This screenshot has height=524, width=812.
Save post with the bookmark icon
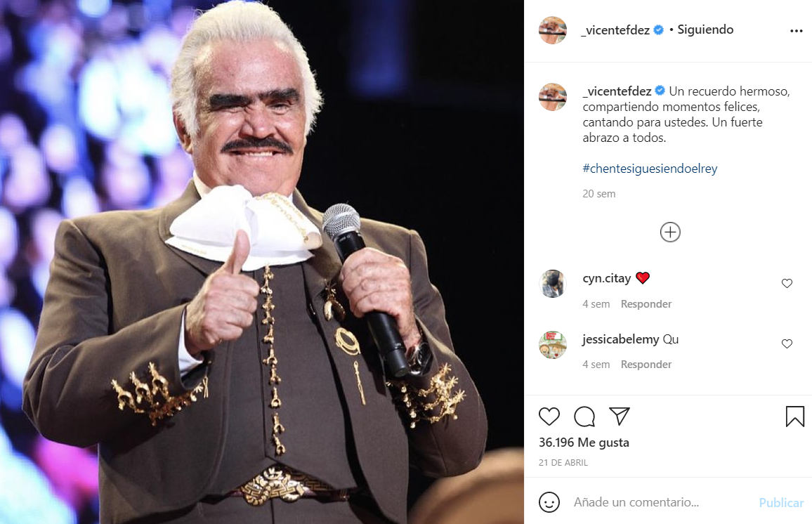point(795,417)
